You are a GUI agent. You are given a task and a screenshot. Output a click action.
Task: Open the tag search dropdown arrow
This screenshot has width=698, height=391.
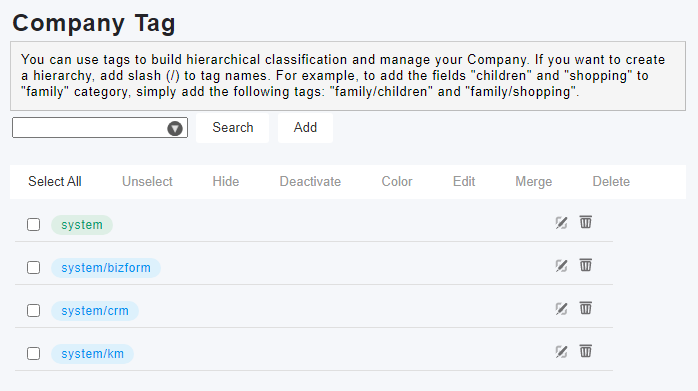tap(175, 128)
